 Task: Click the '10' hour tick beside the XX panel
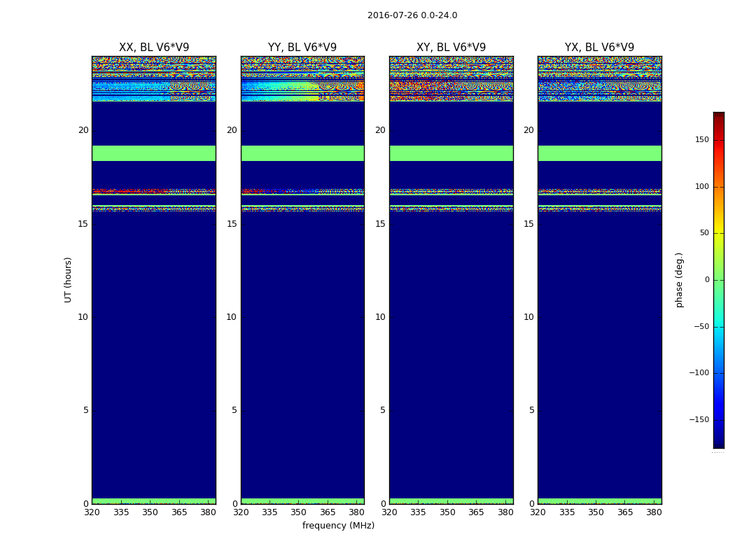(x=83, y=317)
